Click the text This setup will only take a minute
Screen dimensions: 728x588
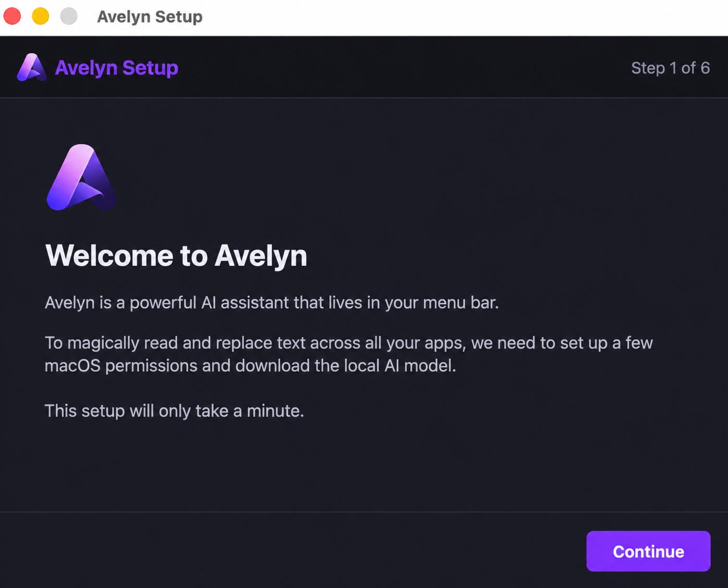pos(174,411)
